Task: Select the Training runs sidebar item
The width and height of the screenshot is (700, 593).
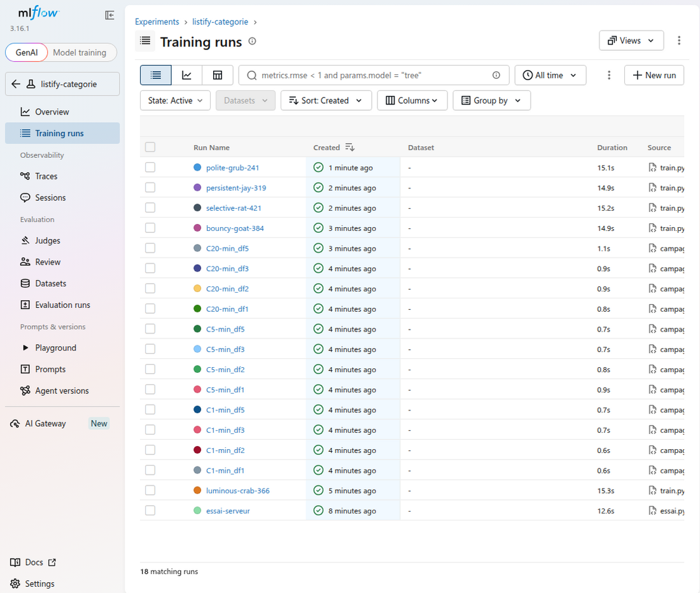Action: 62,133
